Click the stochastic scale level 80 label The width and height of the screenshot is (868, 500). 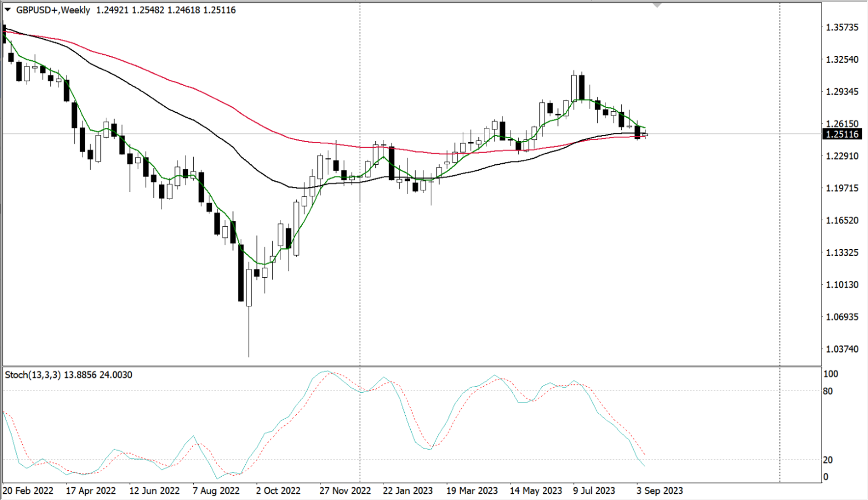tap(828, 392)
